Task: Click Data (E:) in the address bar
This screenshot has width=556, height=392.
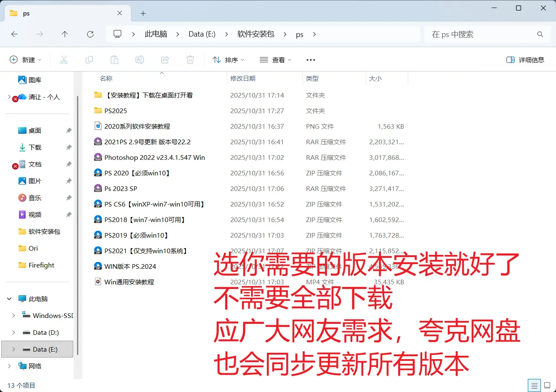Action: [x=202, y=34]
